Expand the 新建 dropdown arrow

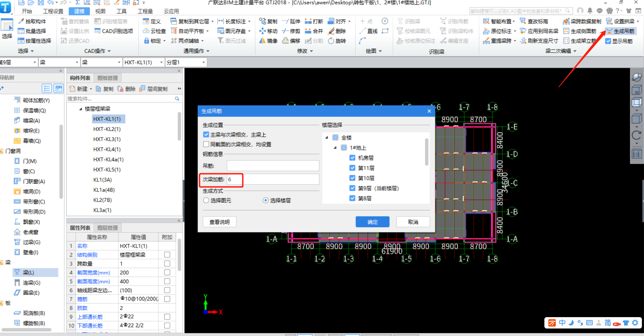click(x=91, y=89)
